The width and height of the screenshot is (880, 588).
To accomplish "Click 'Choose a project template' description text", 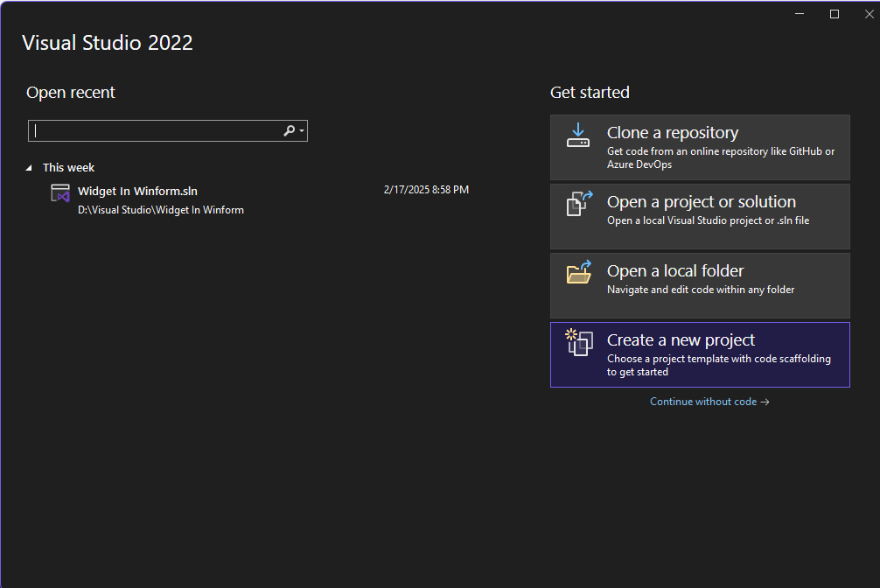I will click(x=718, y=365).
